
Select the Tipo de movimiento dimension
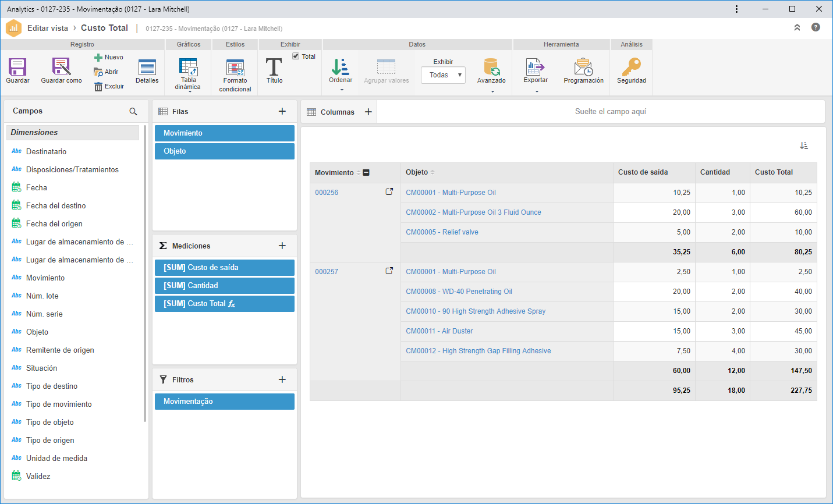59,404
